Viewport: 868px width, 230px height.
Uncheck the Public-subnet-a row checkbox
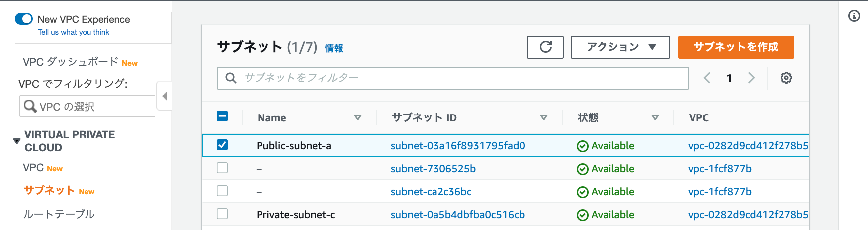point(222,145)
